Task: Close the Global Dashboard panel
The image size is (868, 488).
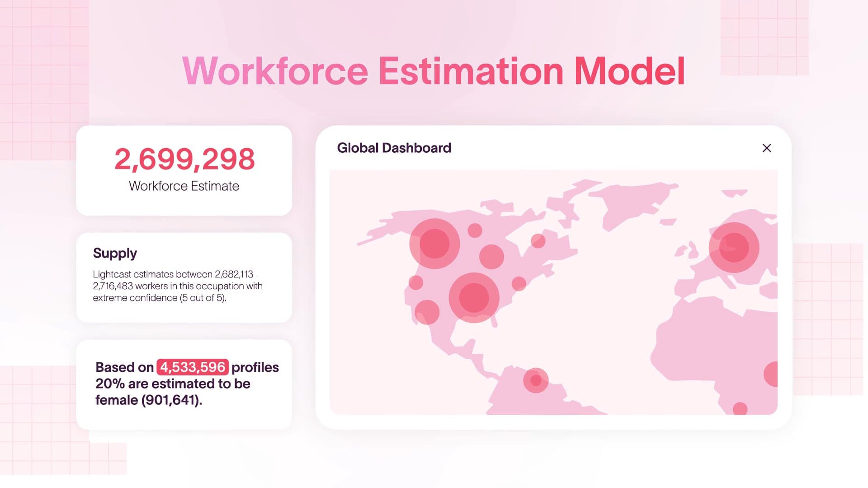Action: point(766,148)
